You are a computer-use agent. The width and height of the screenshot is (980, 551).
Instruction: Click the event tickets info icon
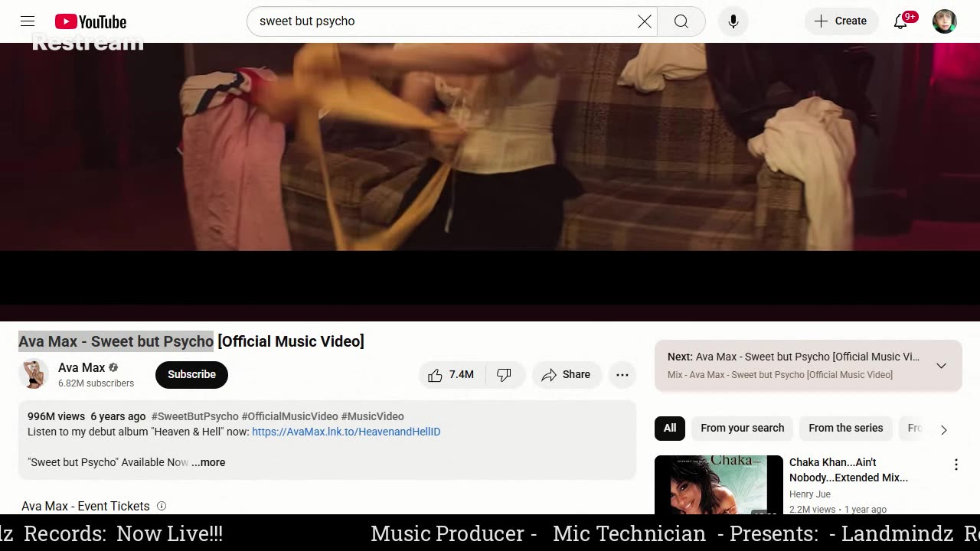pyautogui.click(x=162, y=506)
